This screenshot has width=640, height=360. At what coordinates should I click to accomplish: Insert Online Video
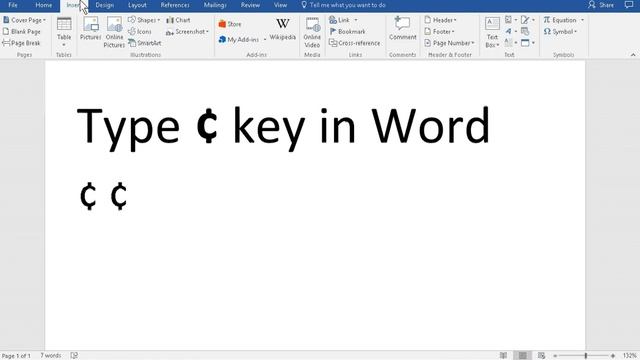click(x=312, y=33)
